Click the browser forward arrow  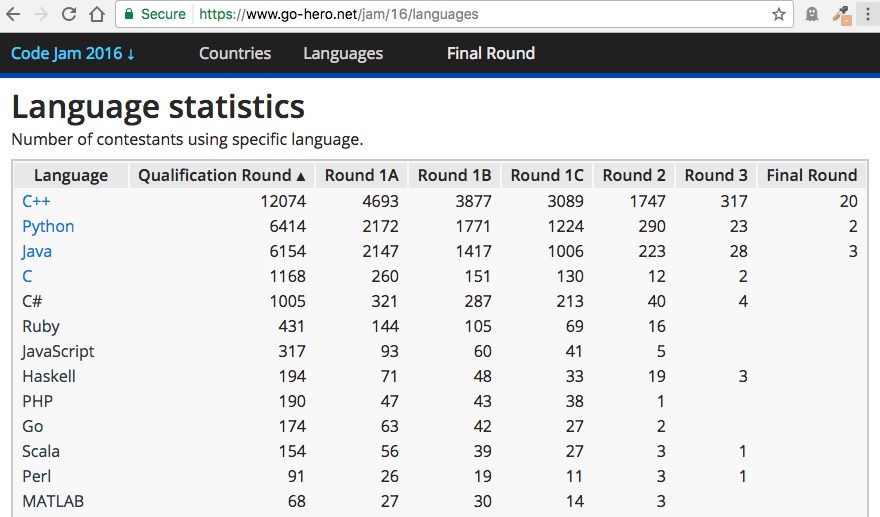pos(41,14)
